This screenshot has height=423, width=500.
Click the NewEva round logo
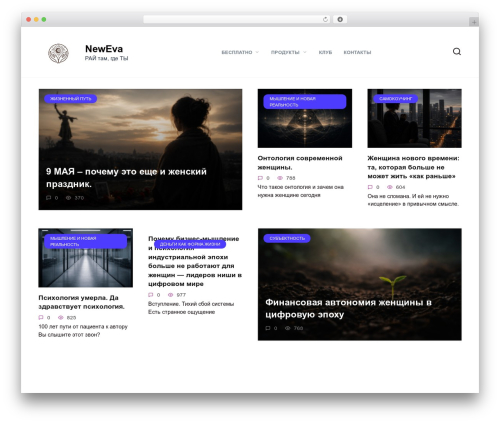click(58, 53)
